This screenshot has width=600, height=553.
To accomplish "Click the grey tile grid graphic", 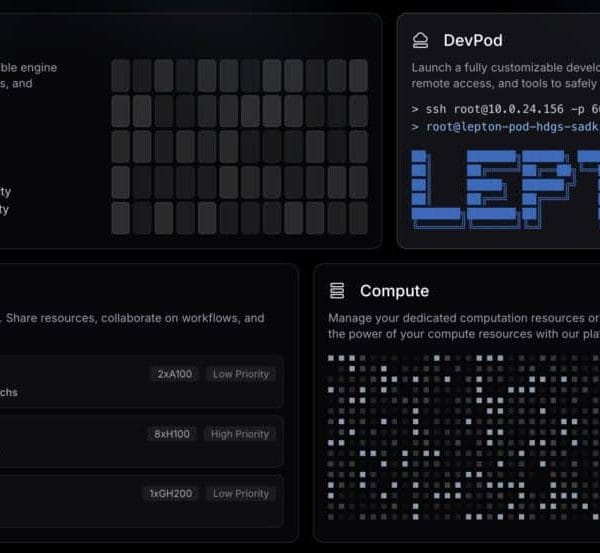I will tap(240, 146).
